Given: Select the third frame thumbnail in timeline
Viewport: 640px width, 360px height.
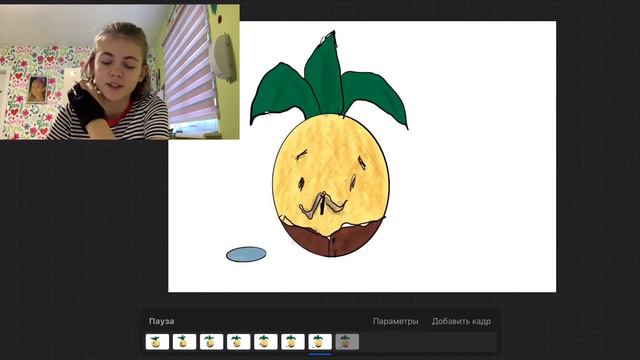Looking at the screenshot, I should tap(211, 342).
